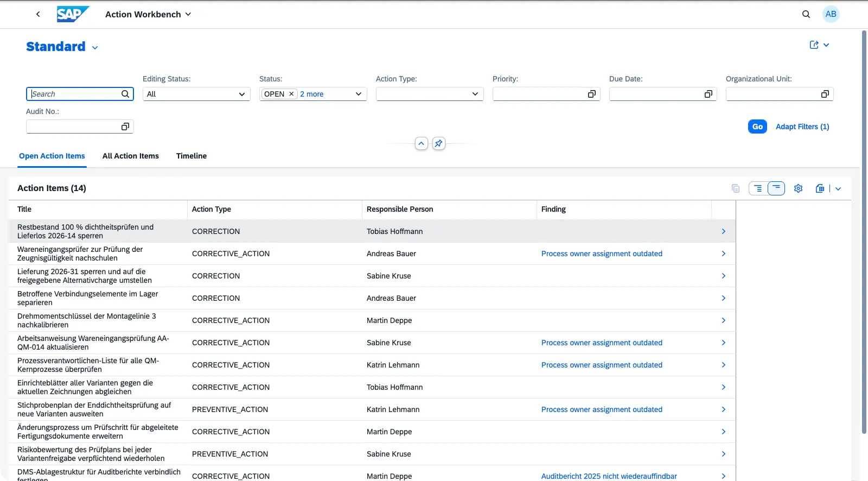The height and width of the screenshot is (481, 868).
Task: Open details of Restbestand 100 % row
Action: coord(724,231)
